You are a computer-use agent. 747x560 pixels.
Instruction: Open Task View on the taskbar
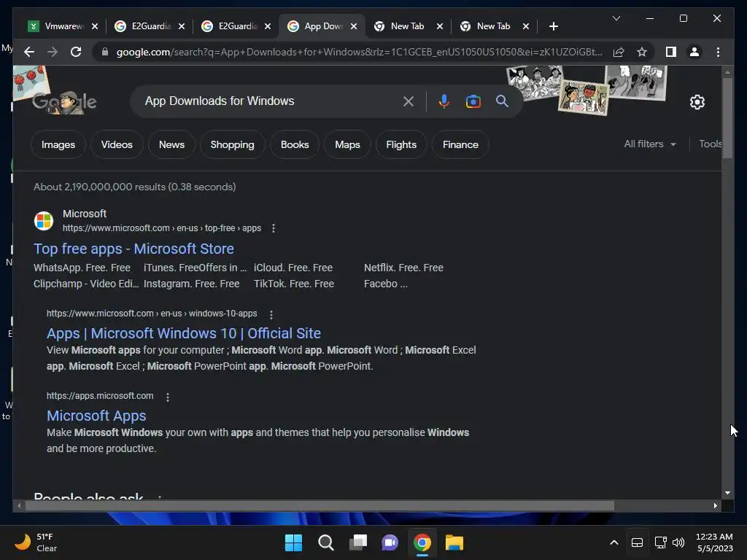click(x=357, y=542)
